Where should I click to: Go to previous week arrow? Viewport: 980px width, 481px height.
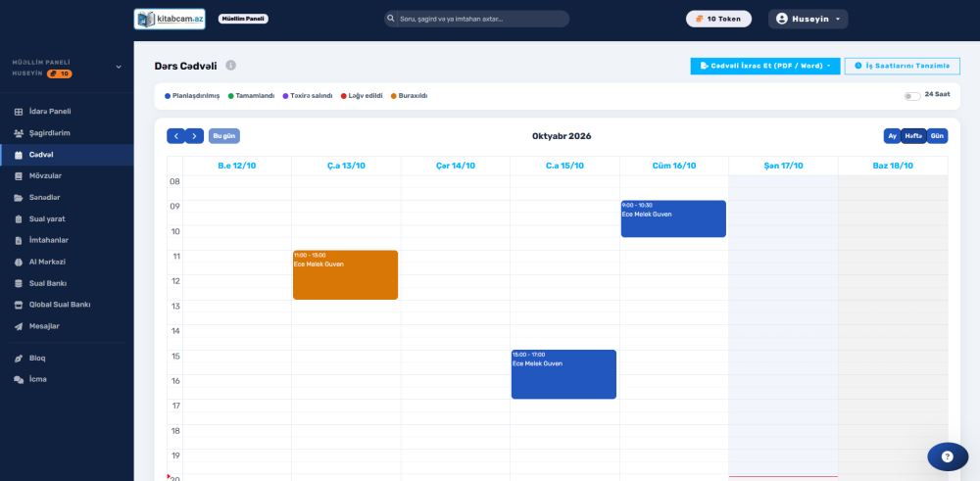coord(175,135)
